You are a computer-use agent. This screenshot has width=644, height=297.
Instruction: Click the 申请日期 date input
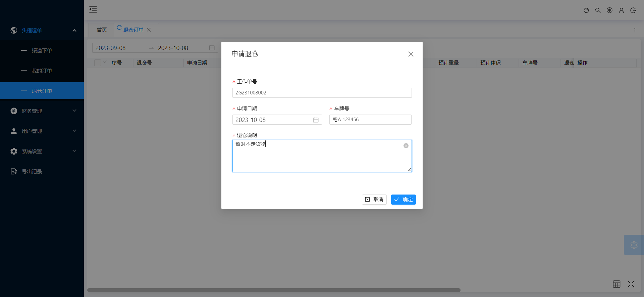(x=277, y=120)
